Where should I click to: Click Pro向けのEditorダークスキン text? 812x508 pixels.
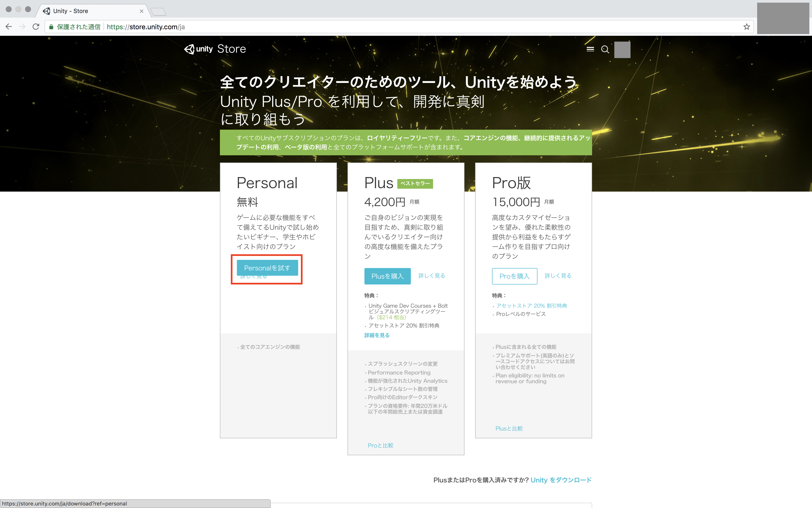pos(403,397)
